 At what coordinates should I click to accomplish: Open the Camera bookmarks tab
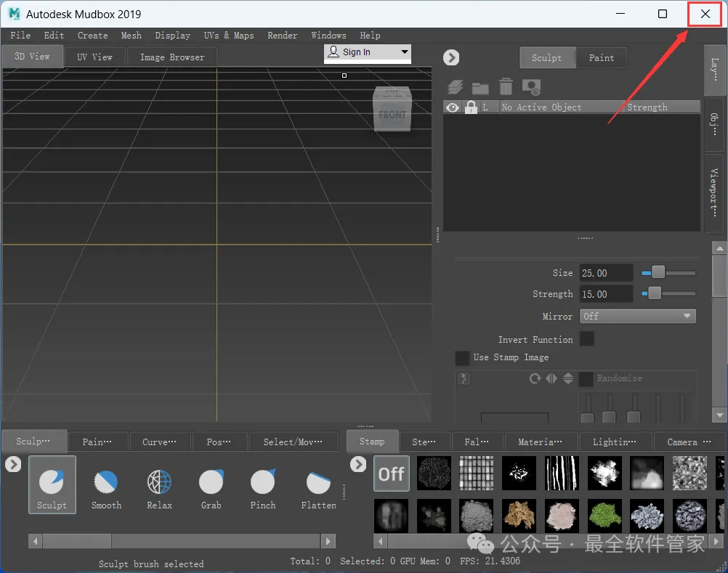(689, 442)
